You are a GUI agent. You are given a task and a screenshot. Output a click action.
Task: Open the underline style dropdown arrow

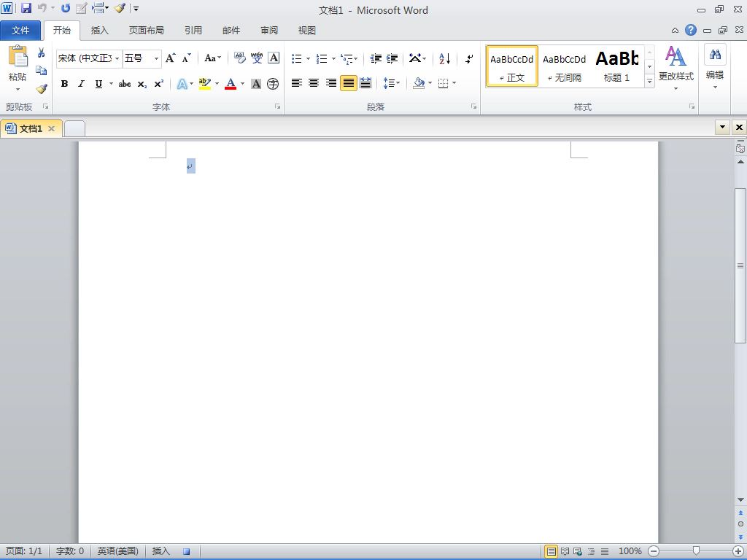(111, 84)
